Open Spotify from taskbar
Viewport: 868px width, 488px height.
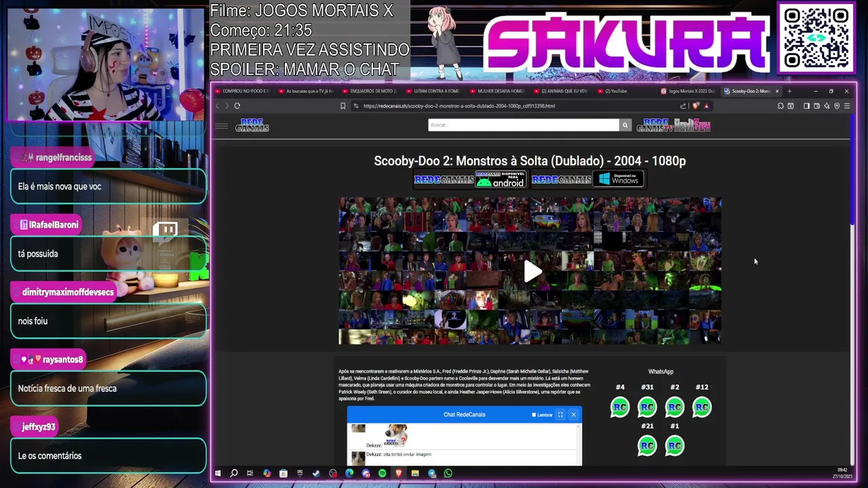(x=382, y=473)
